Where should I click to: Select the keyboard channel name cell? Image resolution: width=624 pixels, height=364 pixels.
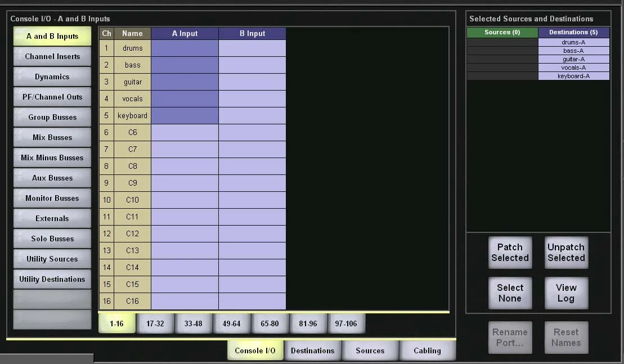[133, 116]
